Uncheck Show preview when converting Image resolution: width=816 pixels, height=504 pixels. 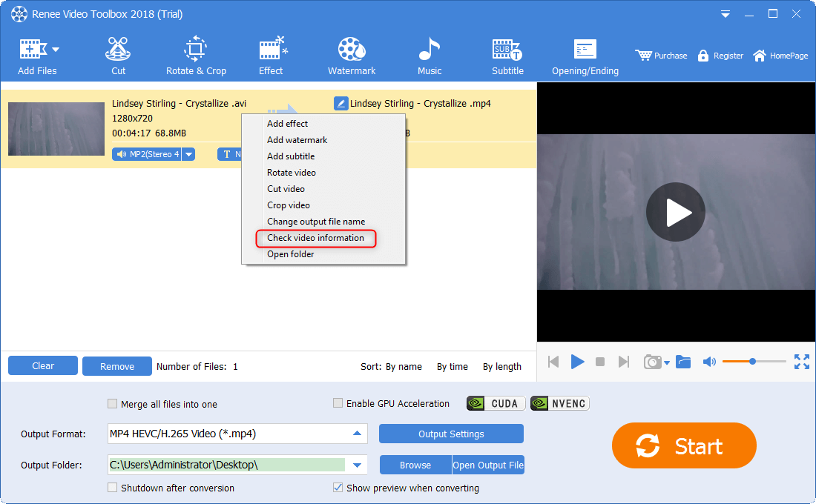pos(338,488)
